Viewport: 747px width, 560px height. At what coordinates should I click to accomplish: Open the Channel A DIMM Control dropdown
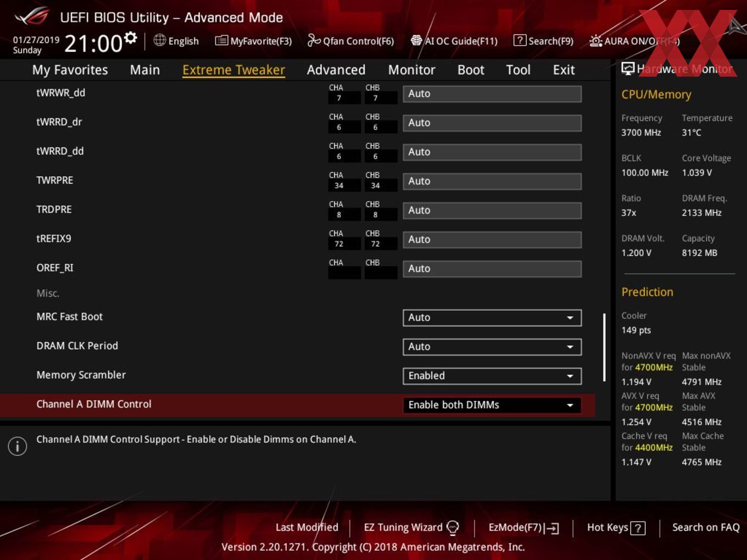click(x=492, y=405)
